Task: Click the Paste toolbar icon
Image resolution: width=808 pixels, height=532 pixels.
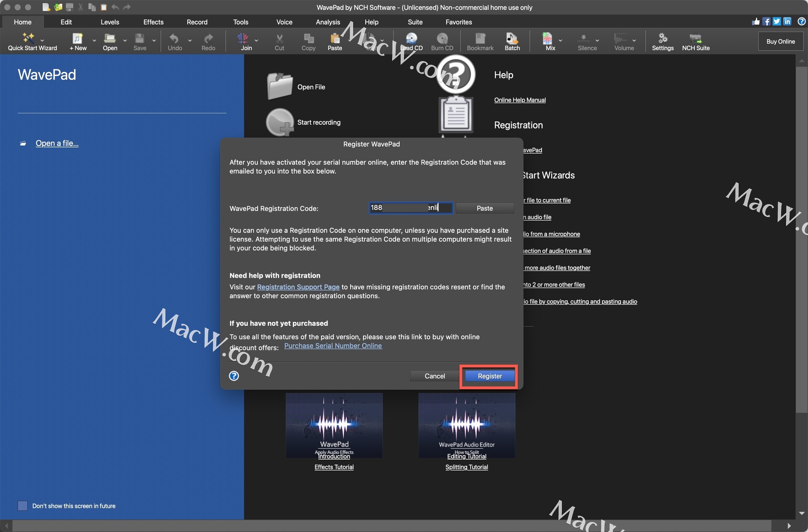Action: pyautogui.click(x=335, y=39)
